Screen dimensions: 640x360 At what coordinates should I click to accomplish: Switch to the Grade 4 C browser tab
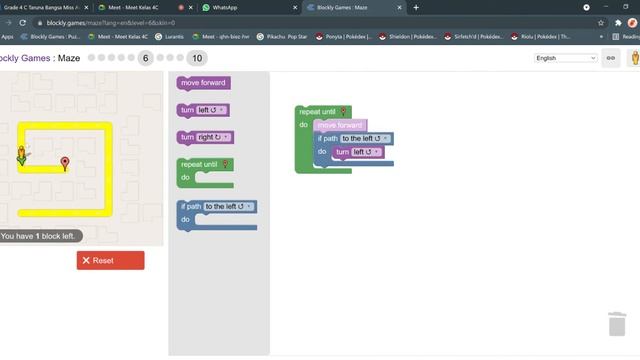[x=41, y=7]
